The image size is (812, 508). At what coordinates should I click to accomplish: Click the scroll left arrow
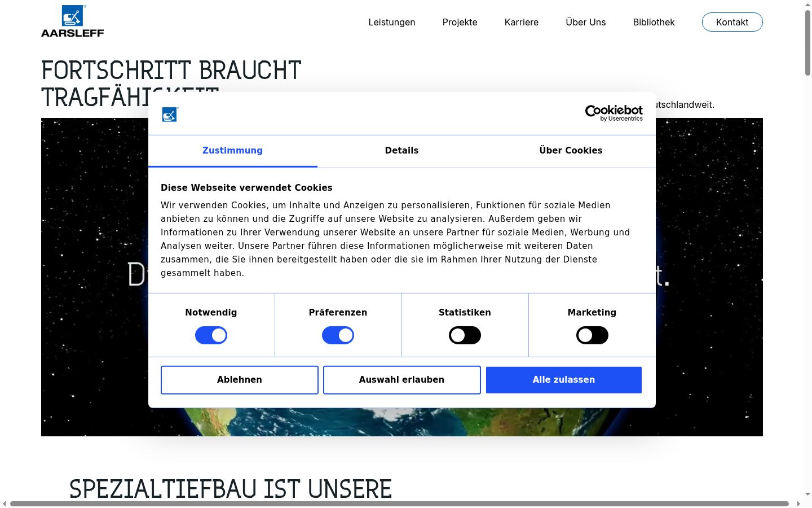click(5, 503)
